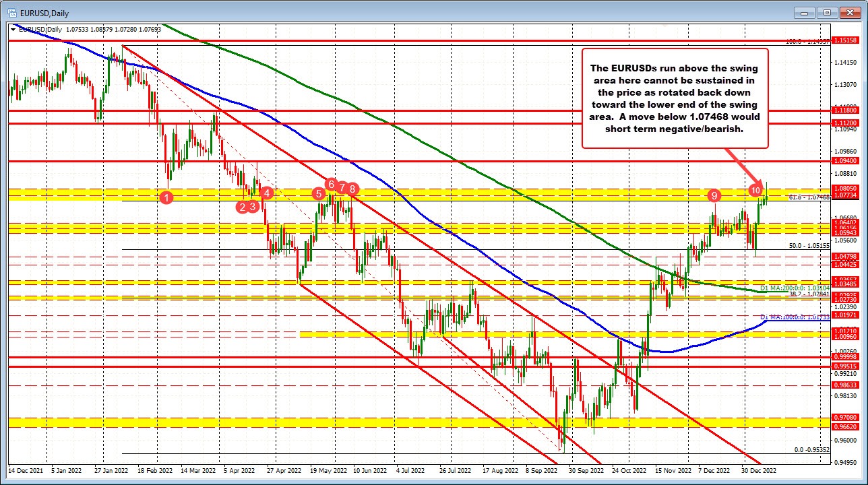Select the red 1.11800 price label
Viewport: 868px width, 485px height.
tap(845, 110)
